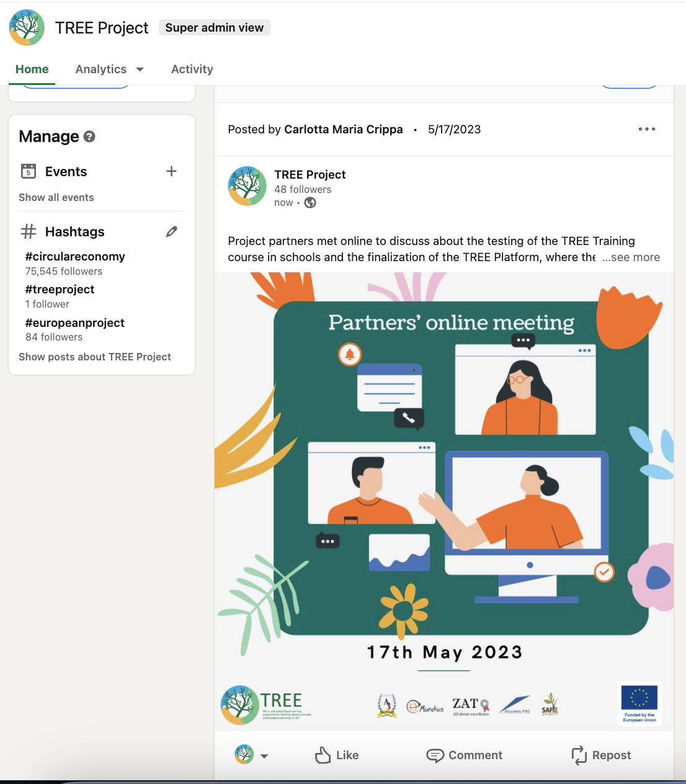This screenshot has width=686, height=784.
Task: Click the globe visibility icon on post
Action: click(310, 203)
